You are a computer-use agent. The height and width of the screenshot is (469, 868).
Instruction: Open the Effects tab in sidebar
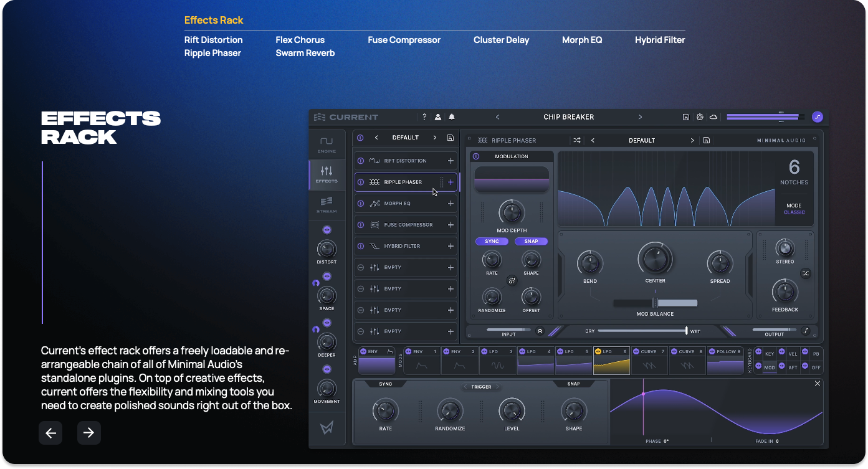pos(327,174)
